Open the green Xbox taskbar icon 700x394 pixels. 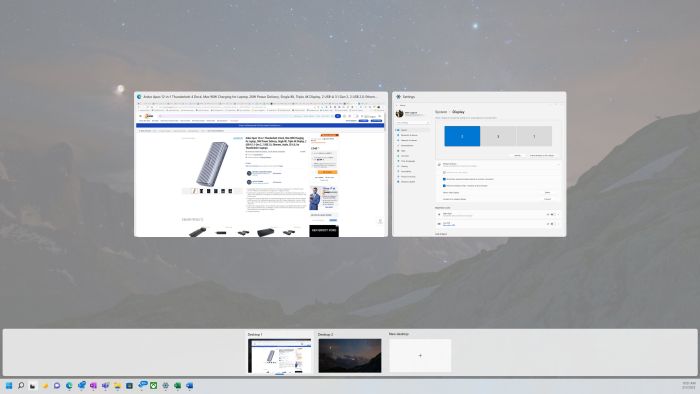pos(153,386)
